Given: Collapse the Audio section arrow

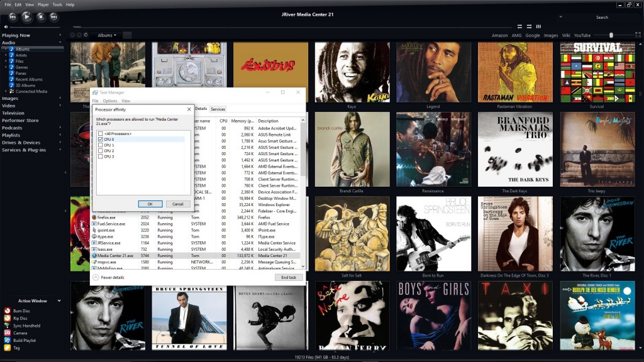Looking at the screenshot, I should click(x=60, y=43).
